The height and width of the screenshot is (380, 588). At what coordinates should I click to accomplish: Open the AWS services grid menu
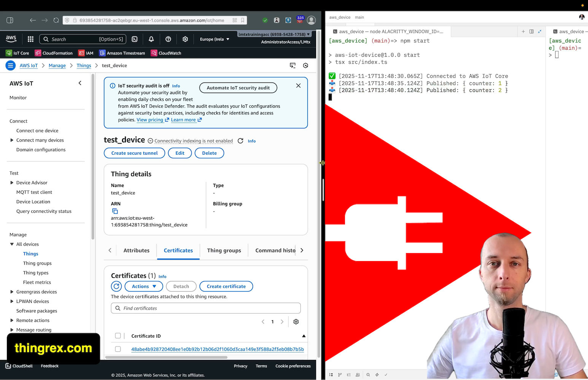pyautogui.click(x=30, y=39)
